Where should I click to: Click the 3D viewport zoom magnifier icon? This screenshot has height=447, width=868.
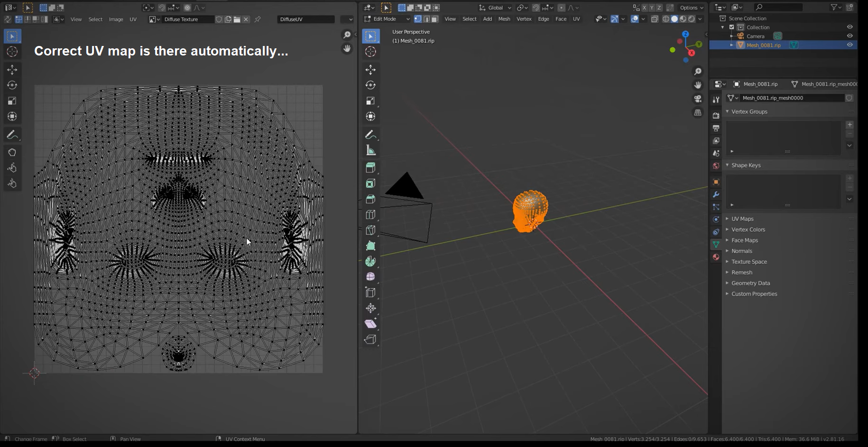coord(698,72)
